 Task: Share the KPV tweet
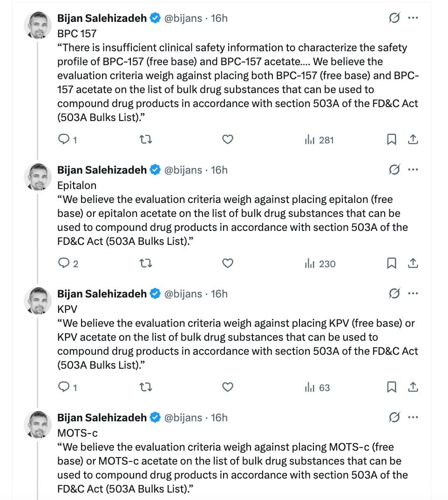pyautogui.click(x=413, y=387)
